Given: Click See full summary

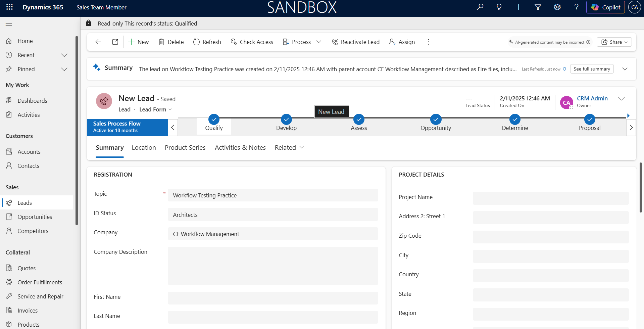Looking at the screenshot, I should point(592,69).
